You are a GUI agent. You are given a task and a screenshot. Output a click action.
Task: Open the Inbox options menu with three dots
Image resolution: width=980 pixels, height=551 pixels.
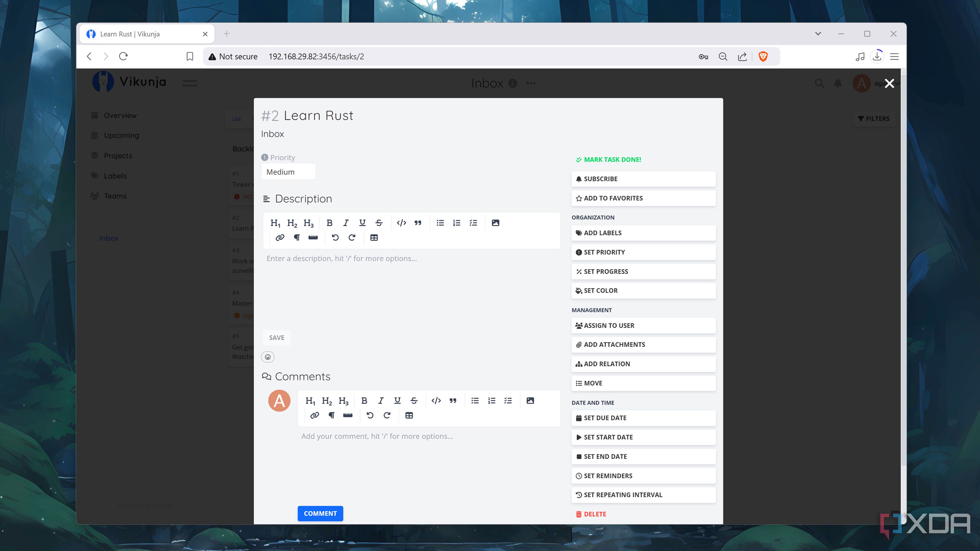(531, 83)
